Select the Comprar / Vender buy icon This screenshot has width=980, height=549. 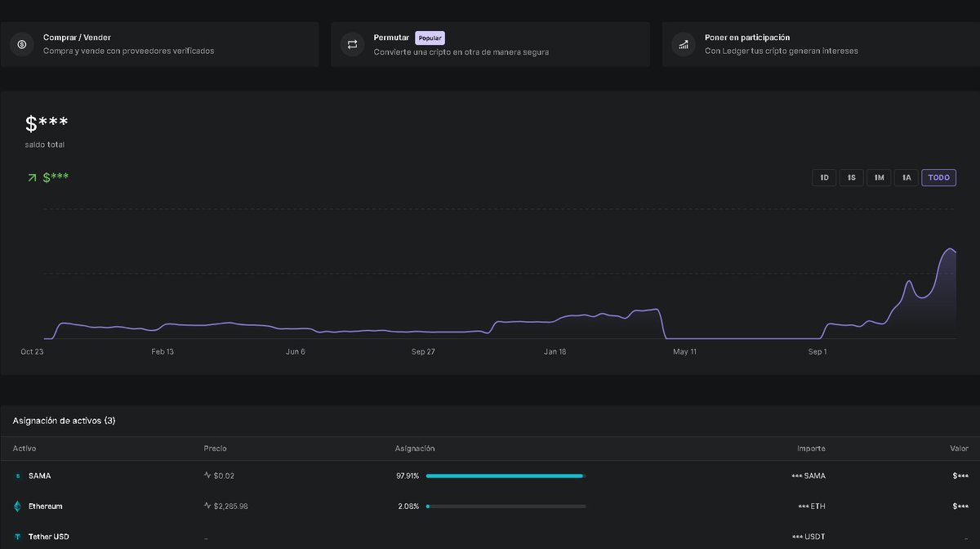point(20,44)
